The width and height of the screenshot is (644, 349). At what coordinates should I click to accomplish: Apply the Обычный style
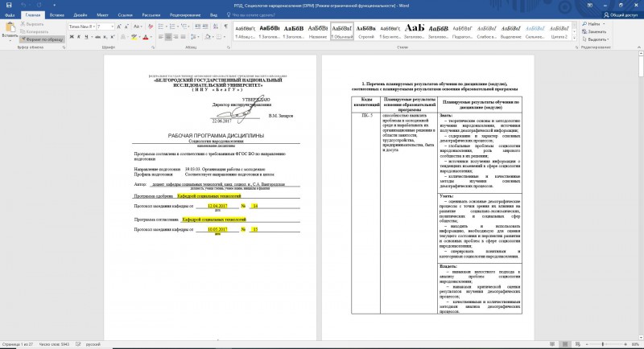(341, 31)
